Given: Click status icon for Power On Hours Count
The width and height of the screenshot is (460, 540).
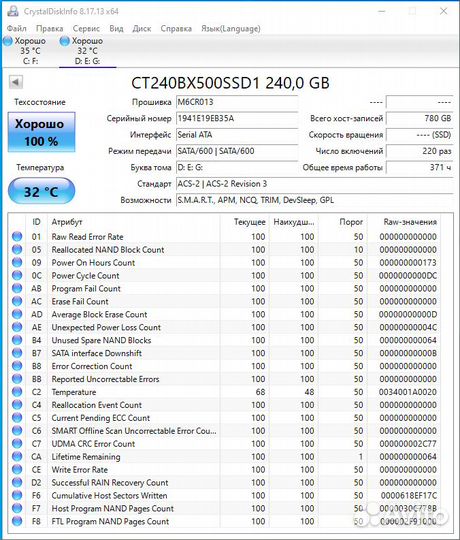Looking at the screenshot, I should (x=17, y=262).
